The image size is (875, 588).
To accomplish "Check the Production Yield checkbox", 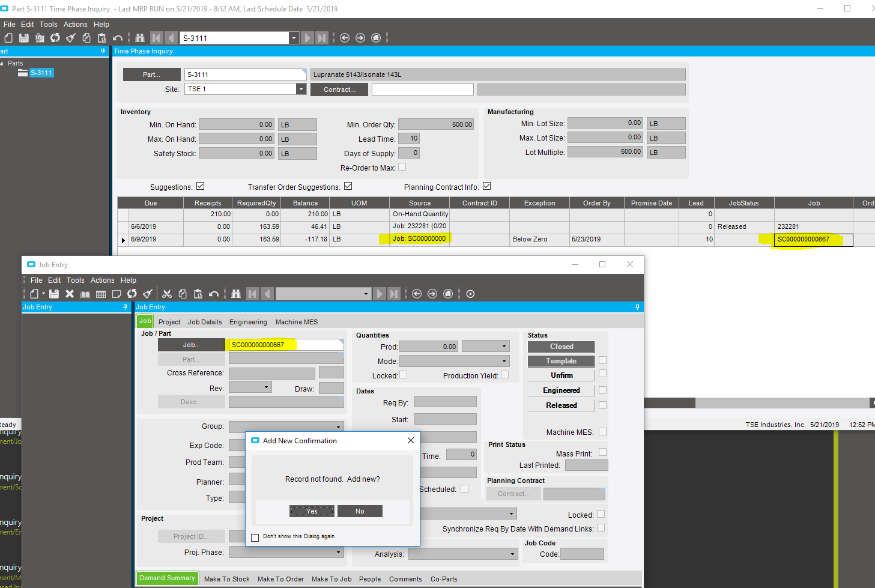I will pyautogui.click(x=505, y=375).
